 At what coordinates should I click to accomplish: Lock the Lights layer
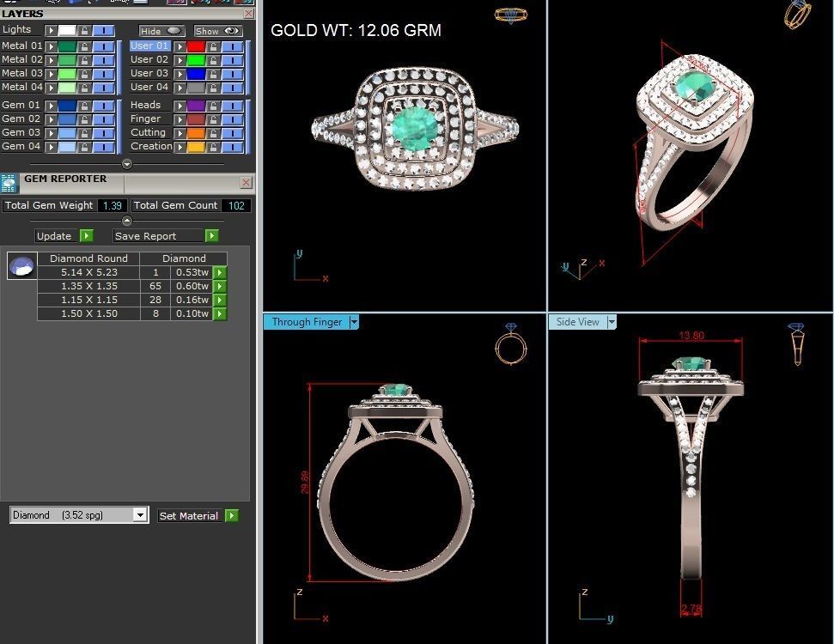pos(84,30)
